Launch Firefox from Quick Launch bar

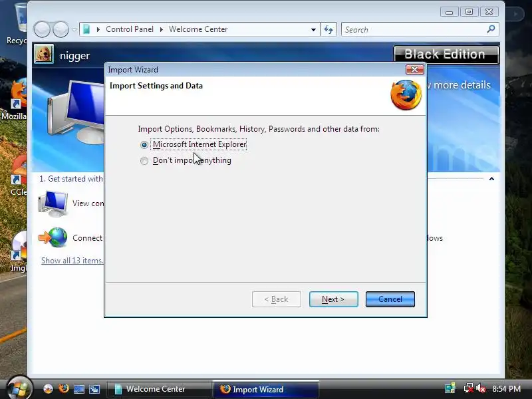[63, 388]
